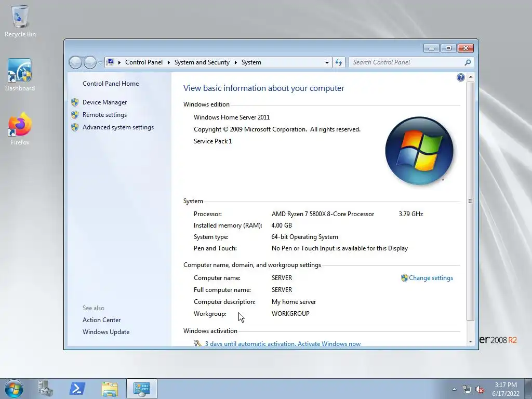Select System and Security breadcrumb
The width and height of the screenshot is (532, 399).
202,62
